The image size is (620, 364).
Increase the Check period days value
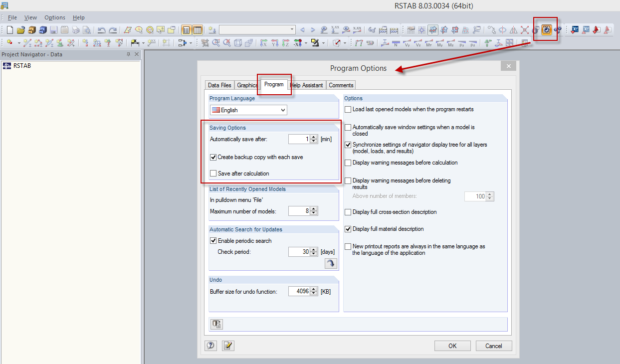(x=314, y=250)
